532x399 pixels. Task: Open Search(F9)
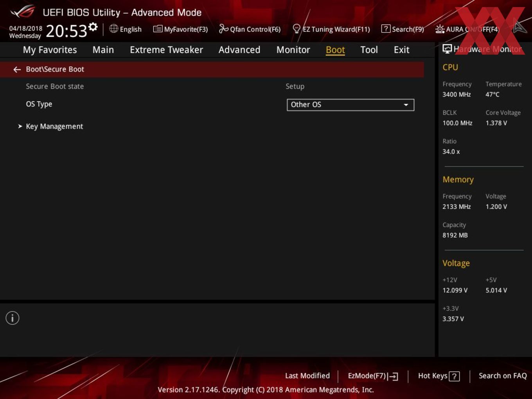point(403,29)
